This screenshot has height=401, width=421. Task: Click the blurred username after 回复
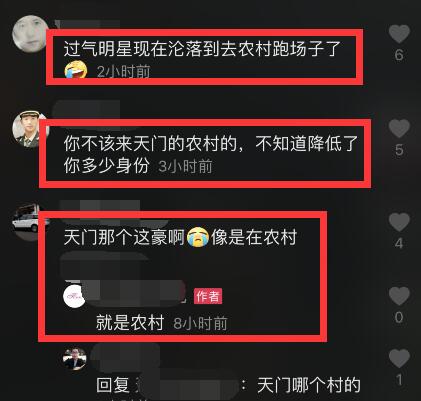(187, 385)
